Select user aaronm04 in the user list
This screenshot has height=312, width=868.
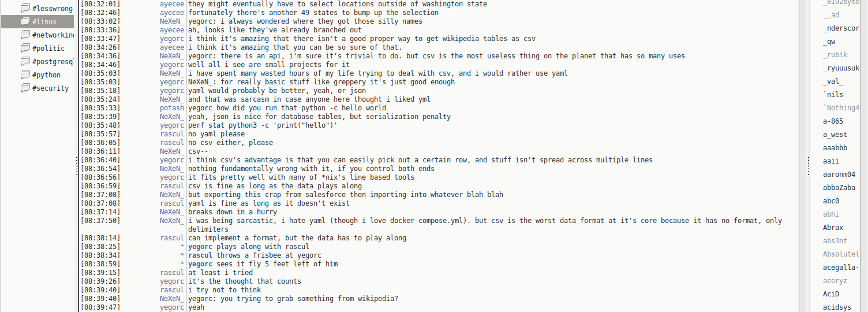[839, 174]
